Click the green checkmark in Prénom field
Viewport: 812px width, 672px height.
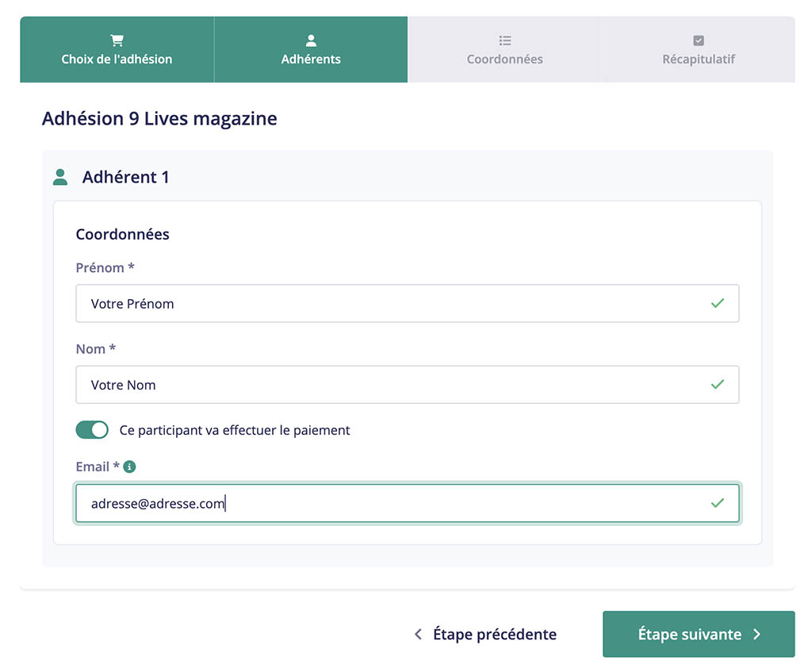[x=717, y=303]
